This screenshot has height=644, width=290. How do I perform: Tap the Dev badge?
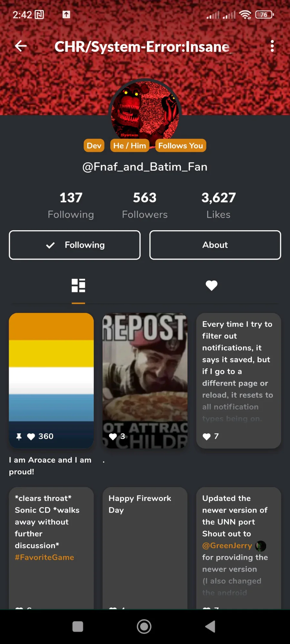94,146
